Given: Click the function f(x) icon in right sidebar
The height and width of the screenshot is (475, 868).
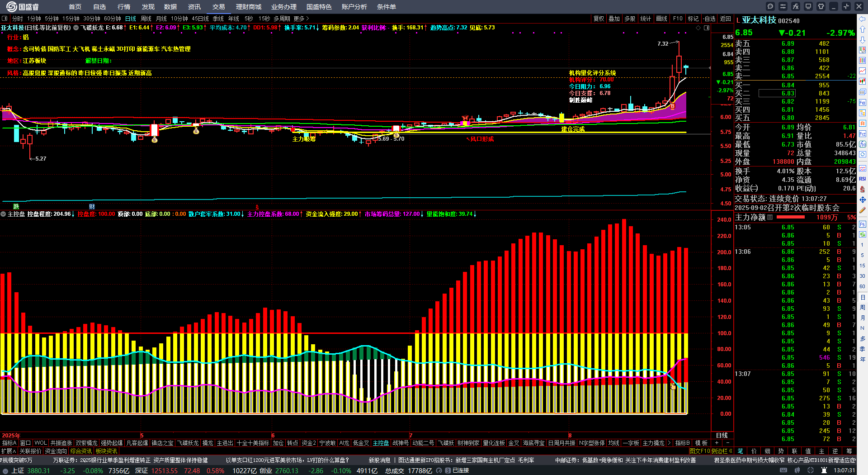Looking at the screenshot, I should (863, 144).
